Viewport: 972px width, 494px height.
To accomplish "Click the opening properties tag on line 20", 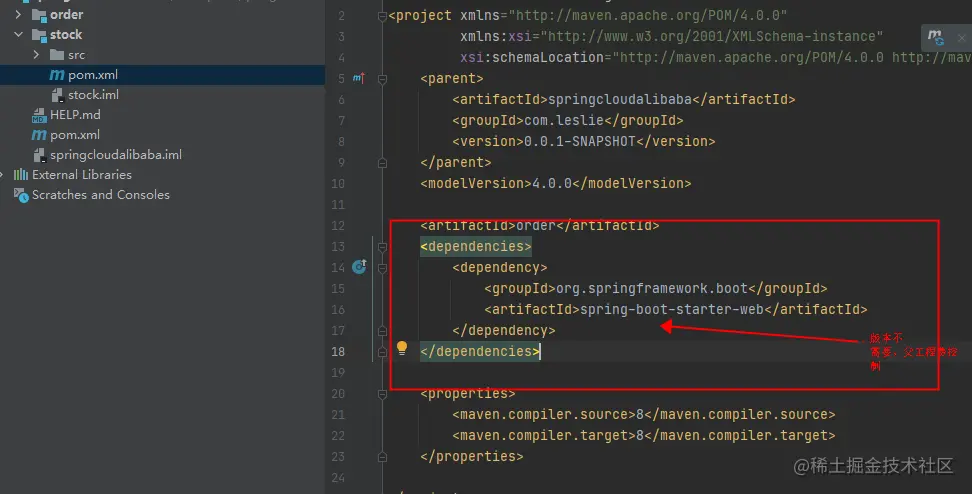I will point(468,394).
